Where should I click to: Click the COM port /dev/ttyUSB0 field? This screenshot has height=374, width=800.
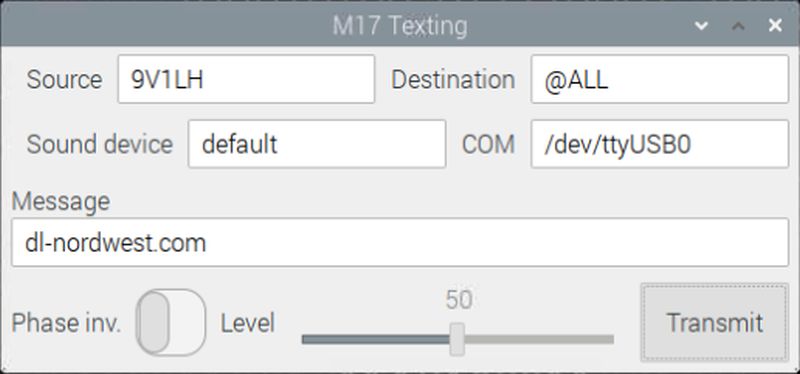tap(660, 144)
